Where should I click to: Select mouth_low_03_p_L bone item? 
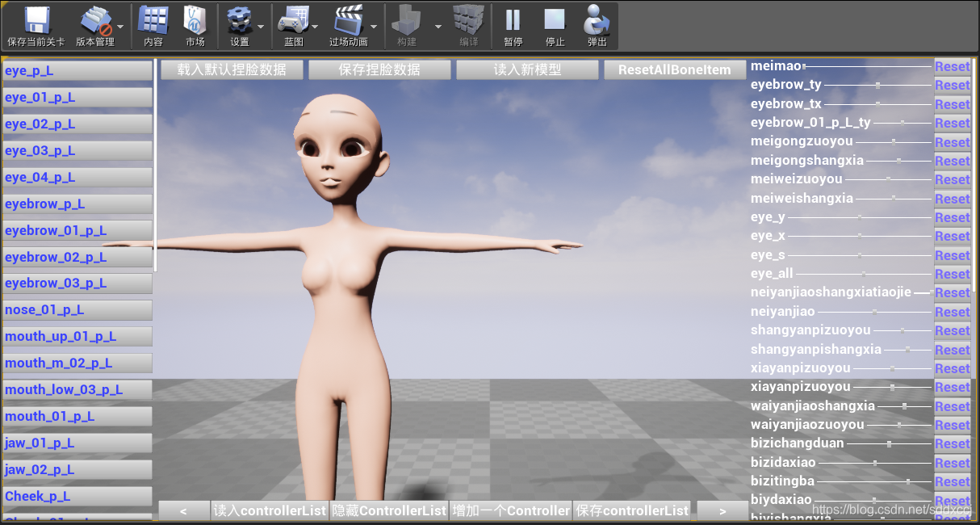(x=77, y=390)
